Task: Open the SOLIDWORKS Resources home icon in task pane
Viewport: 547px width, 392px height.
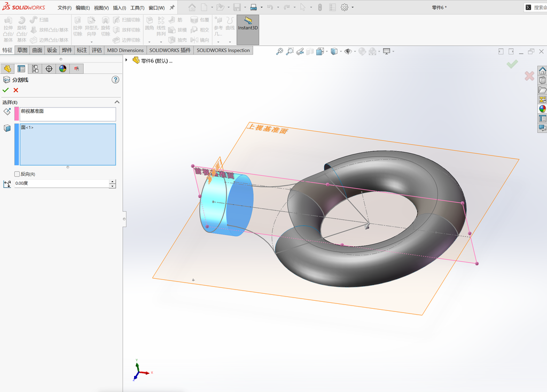Action: pyautogui.click(x=543, y=71)
